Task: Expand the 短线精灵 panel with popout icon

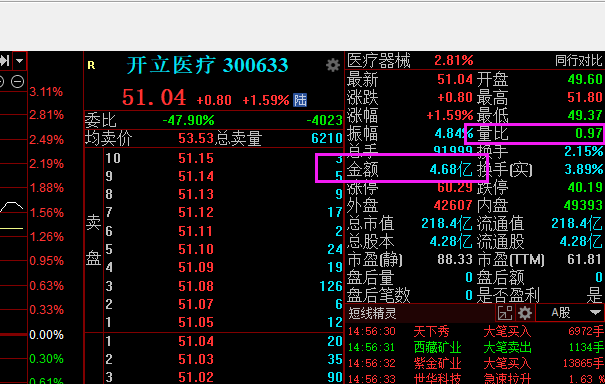Action: (505, 313)
